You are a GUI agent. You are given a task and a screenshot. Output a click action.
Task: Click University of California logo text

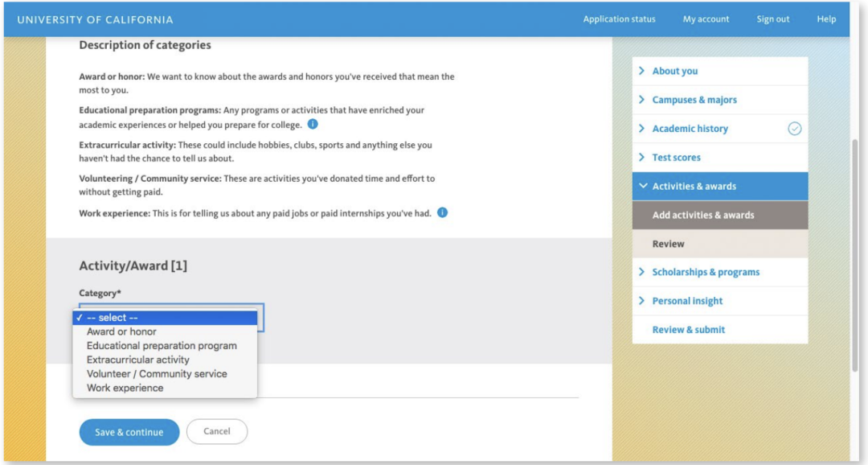95,20
